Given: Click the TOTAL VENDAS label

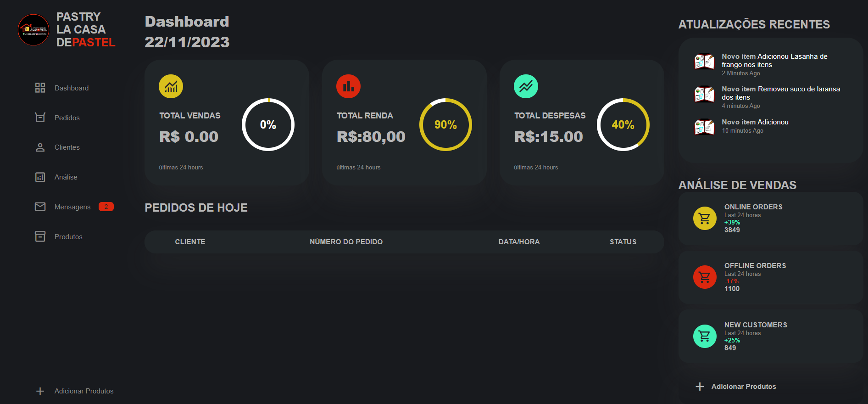Looking at the screenshot, I should (190, 116).
